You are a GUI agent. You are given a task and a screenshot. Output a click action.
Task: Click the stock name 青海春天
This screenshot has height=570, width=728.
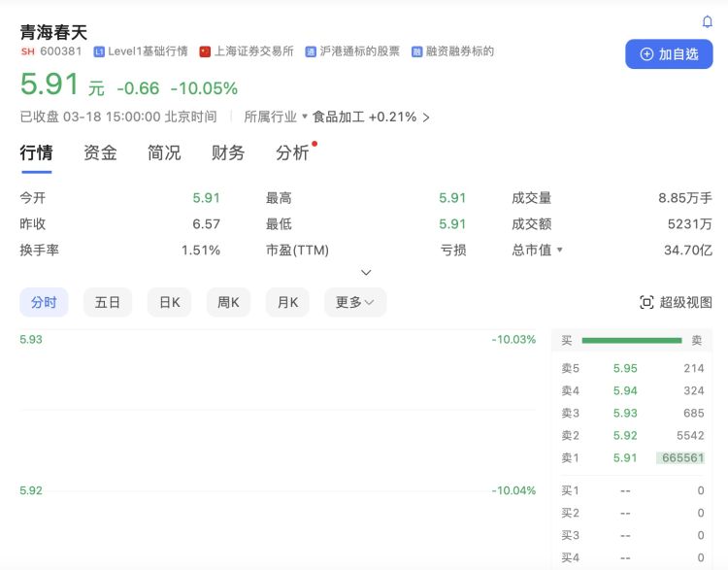(53, 32)
